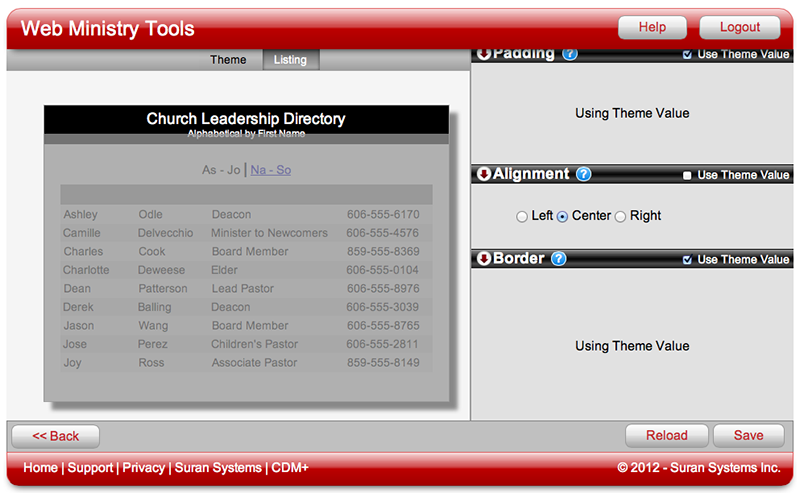Open the Support footer link
Viewport: 800px width, 493px height.
pos(90,468)
